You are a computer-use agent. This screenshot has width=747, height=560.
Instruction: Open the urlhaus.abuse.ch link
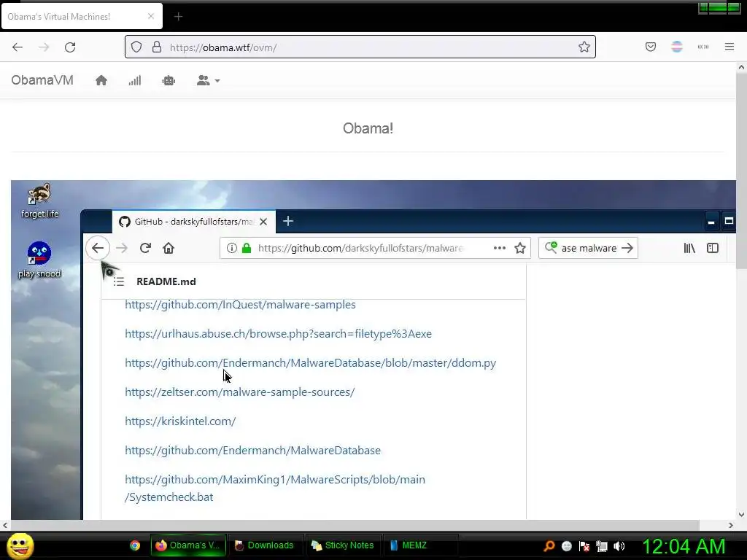coord(278,334)
